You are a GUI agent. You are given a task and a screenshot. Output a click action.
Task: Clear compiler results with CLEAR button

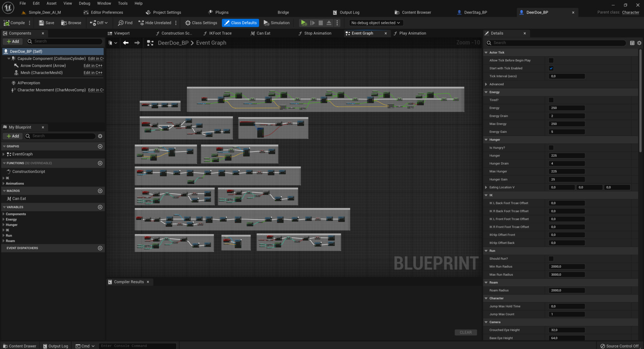click(465, 333)
